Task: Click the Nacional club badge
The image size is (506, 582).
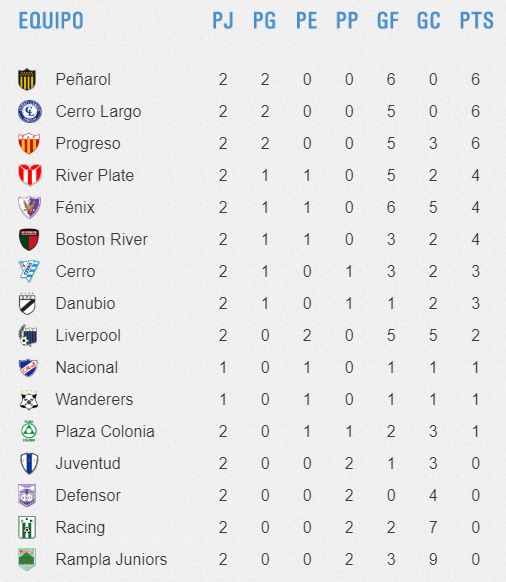Action: [x=28, y=367]
